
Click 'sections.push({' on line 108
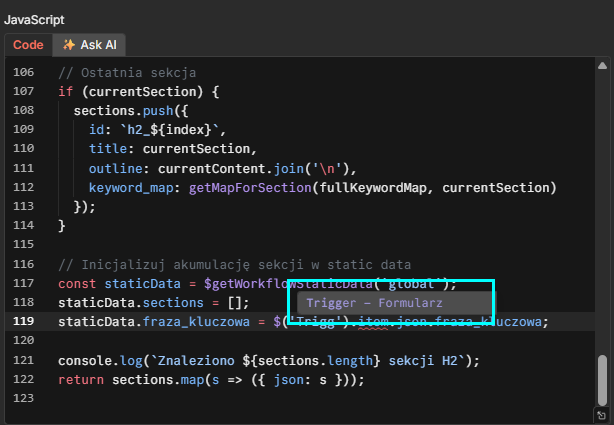click(131, 111)
